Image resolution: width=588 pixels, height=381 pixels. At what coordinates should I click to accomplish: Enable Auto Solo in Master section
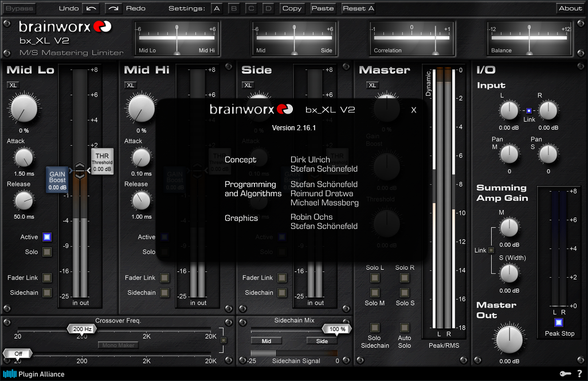point(405,328)
